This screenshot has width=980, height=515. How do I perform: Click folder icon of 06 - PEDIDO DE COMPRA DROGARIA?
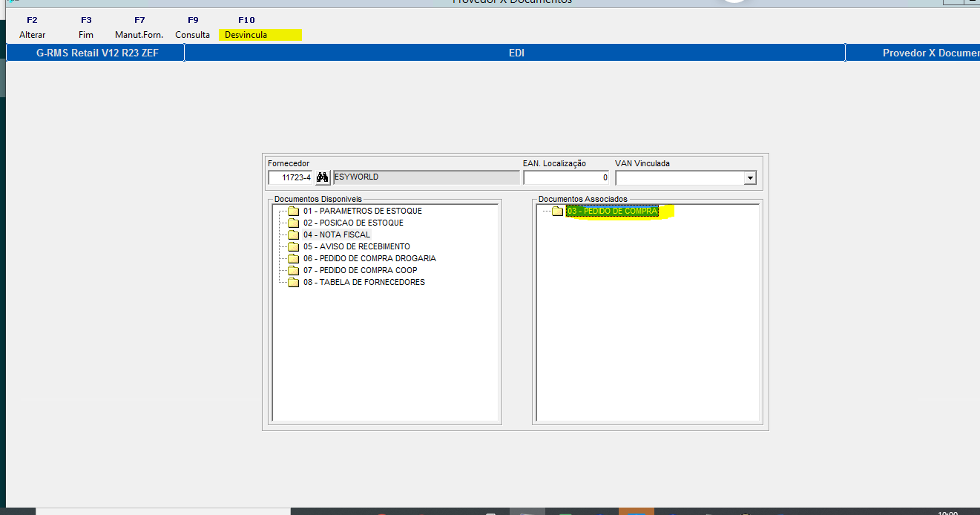point(293,258)
